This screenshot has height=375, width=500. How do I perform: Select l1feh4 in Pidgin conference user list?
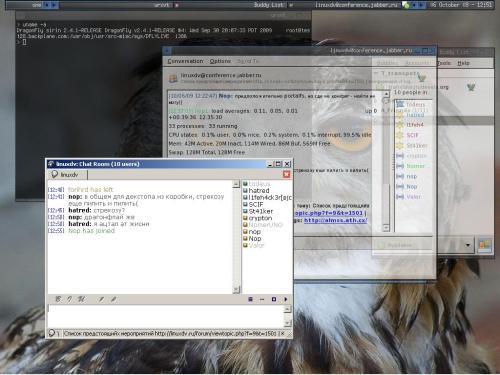coord(415,125)
